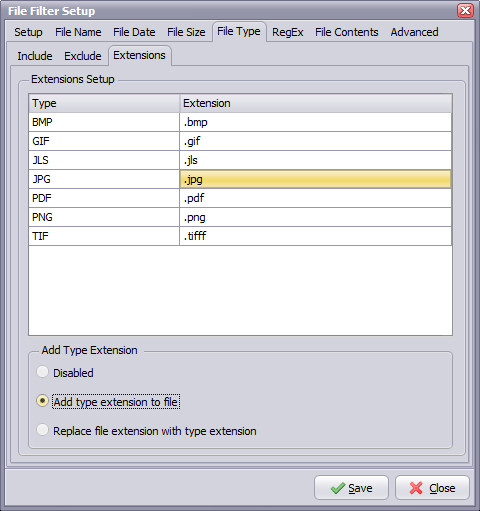Go to the Advanced tab
480x511 pixels.
[x=414, y=32]
